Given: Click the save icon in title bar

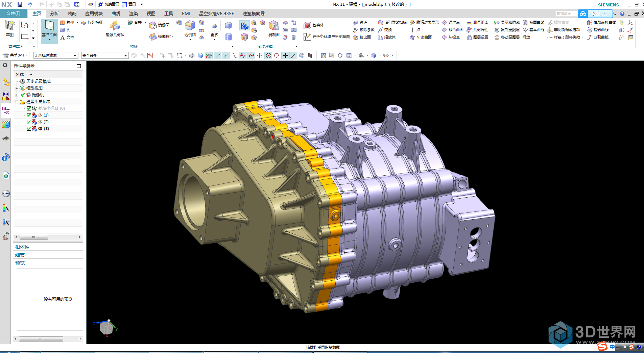Looking at the screenshot, I should pos(20,4).
